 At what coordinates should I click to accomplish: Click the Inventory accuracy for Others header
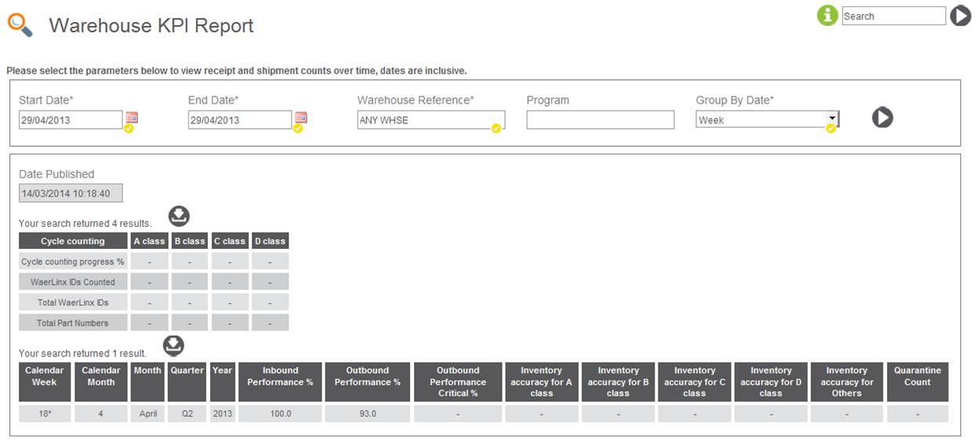pos(848,382)
